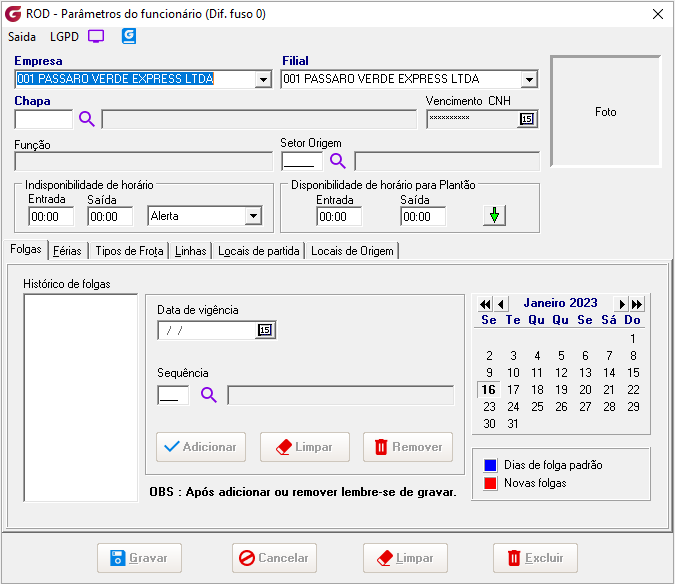Click the Histórico de folgas list box

(81, 398)
